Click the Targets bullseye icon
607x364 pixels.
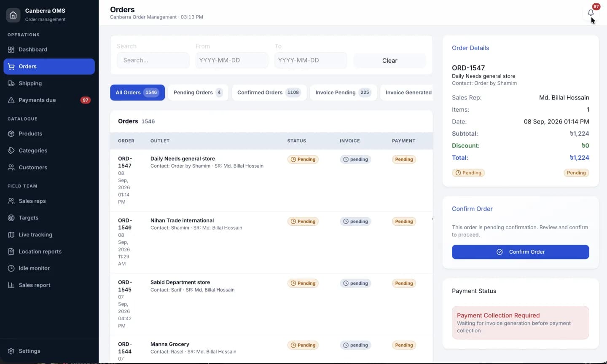11,218
